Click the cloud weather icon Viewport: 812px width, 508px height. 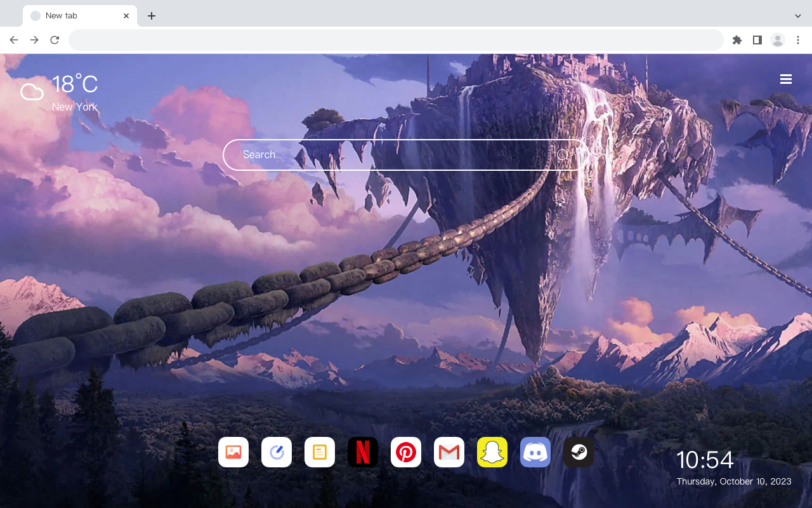point(32,92)
